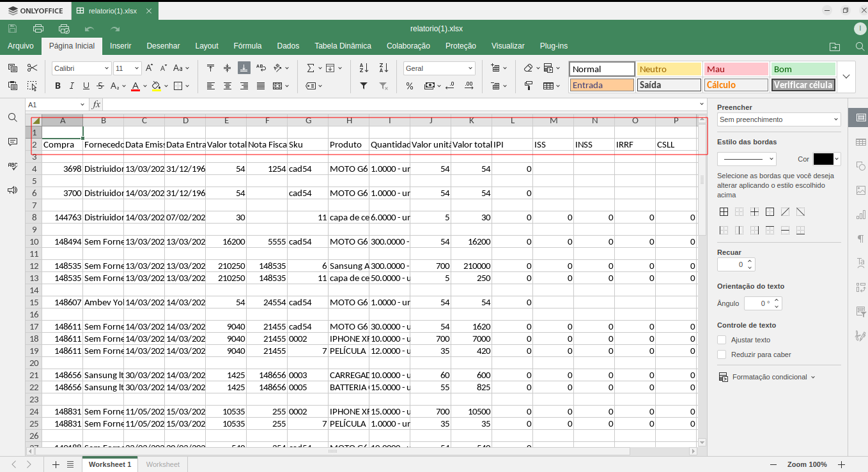The image size is (868, 472).
Task: Click the Bold formatting icon
Action: tap(58, 86)
